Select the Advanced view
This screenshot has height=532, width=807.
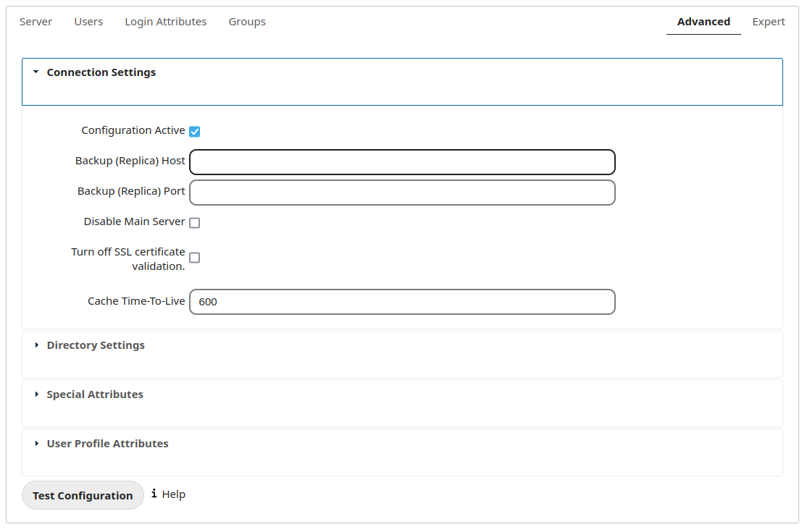coord(703,22)
